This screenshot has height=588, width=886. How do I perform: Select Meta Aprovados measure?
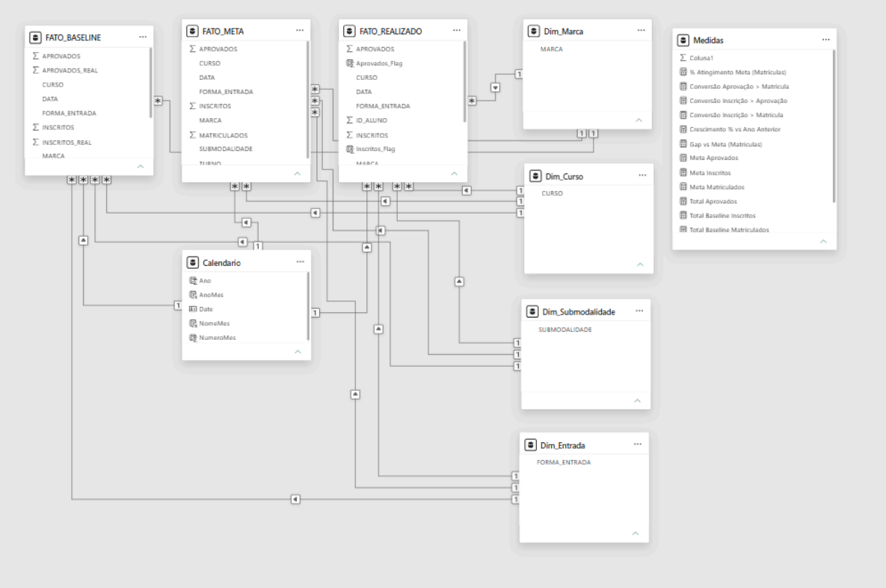(x=713, y=158)
